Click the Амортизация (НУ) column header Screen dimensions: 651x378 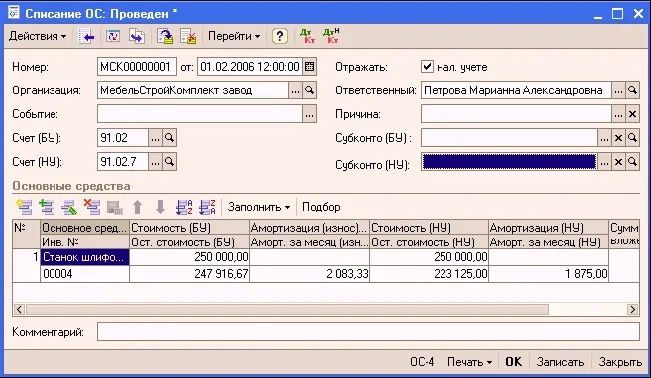(x=548, y=228)
